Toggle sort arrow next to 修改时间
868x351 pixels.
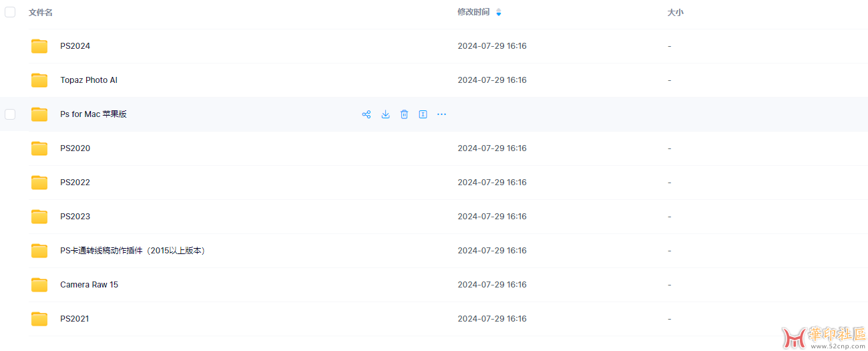click(x=499, y=12)
